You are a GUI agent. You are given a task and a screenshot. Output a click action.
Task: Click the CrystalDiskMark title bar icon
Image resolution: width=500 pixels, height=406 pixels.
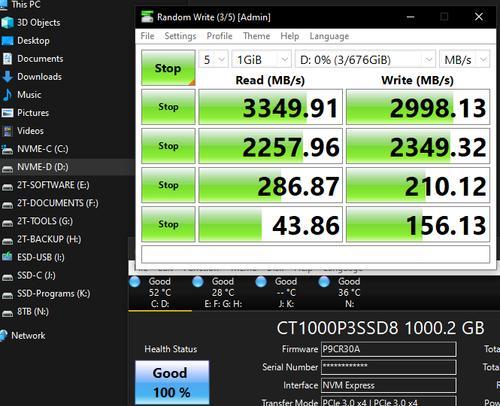147,17
